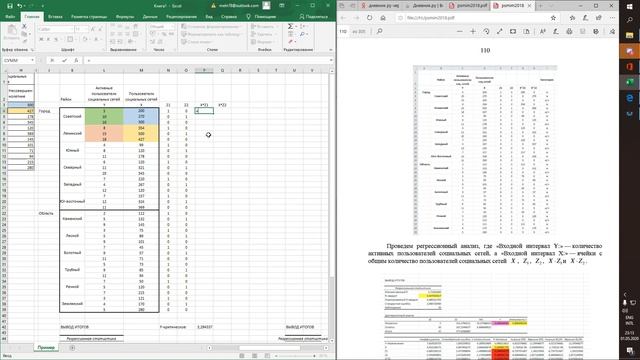The image size is (640, 360).
Task: Open a new Edge tab
Action: pyautogui.click(x=540, y=6)
